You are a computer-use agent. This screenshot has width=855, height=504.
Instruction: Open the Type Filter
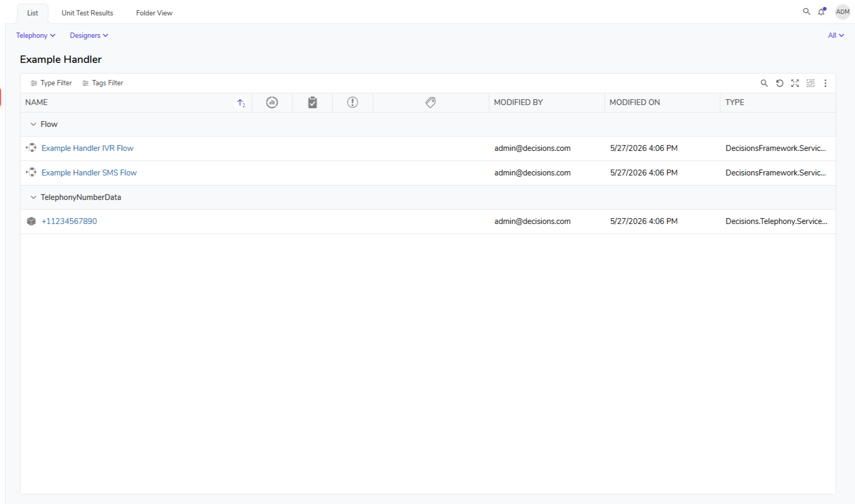(51, 83)
